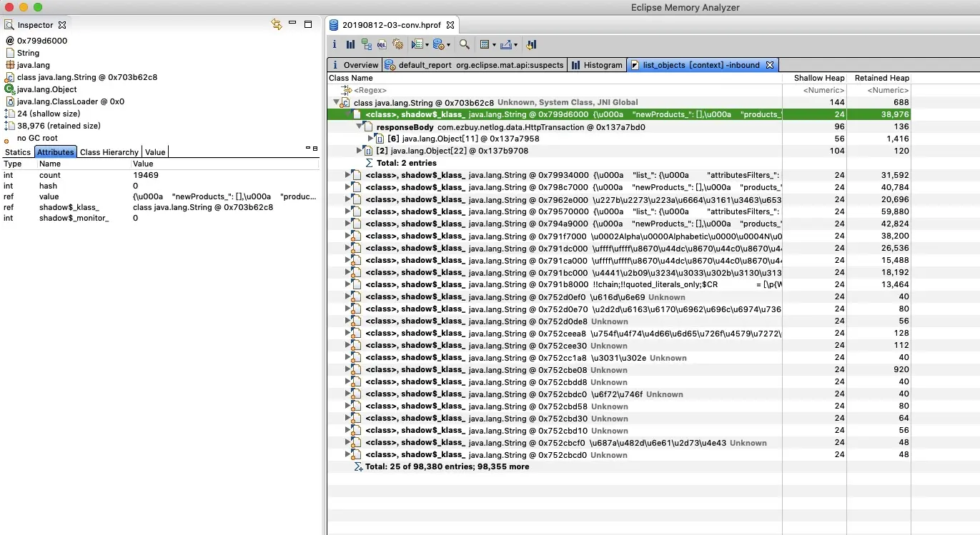
Task: Click the group result calculator-grid icon
Action: point(485,44)
